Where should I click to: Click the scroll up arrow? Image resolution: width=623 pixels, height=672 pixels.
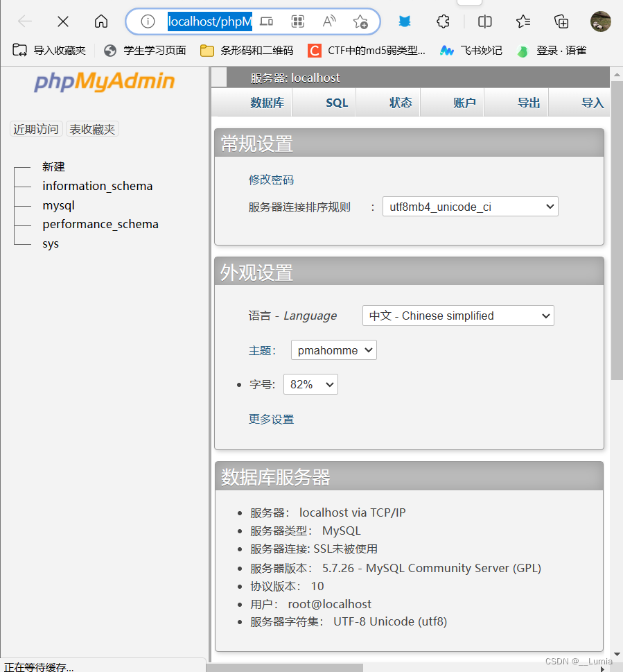(617, 75)
